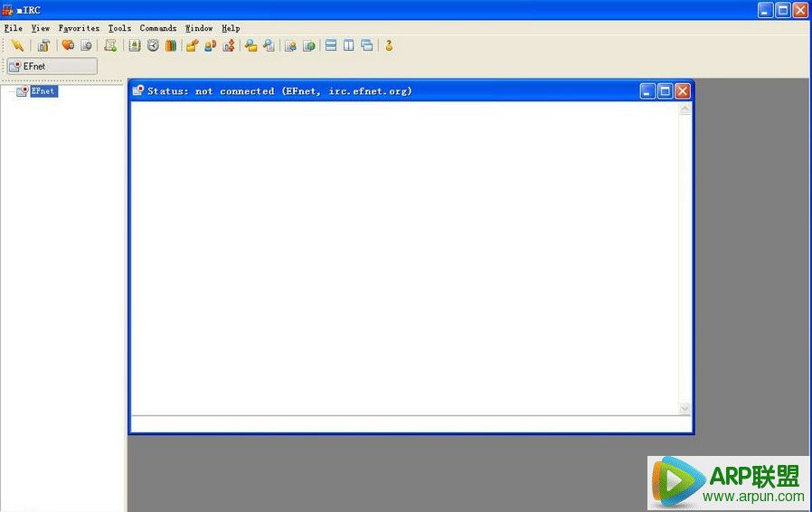Open the URLs list globe icon
Image resolution: width=812 pixels, height=512 pixels.
pyautogui.click(x=308, y=45)
